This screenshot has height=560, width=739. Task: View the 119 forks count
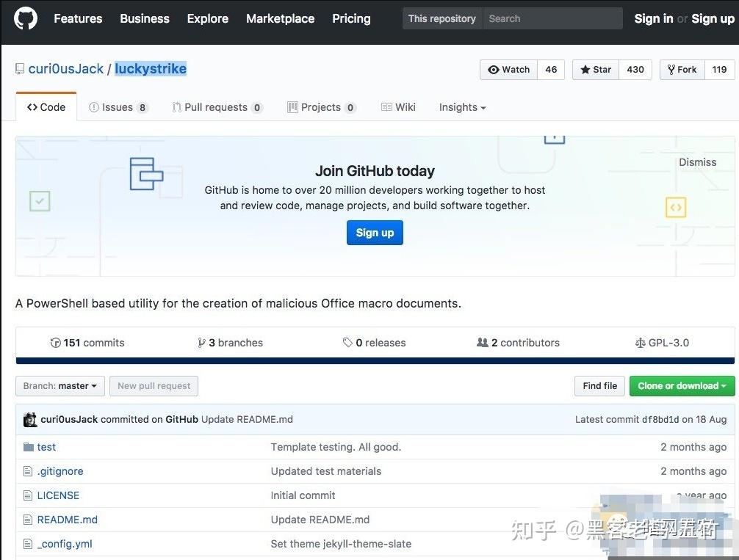click(719, 70)
